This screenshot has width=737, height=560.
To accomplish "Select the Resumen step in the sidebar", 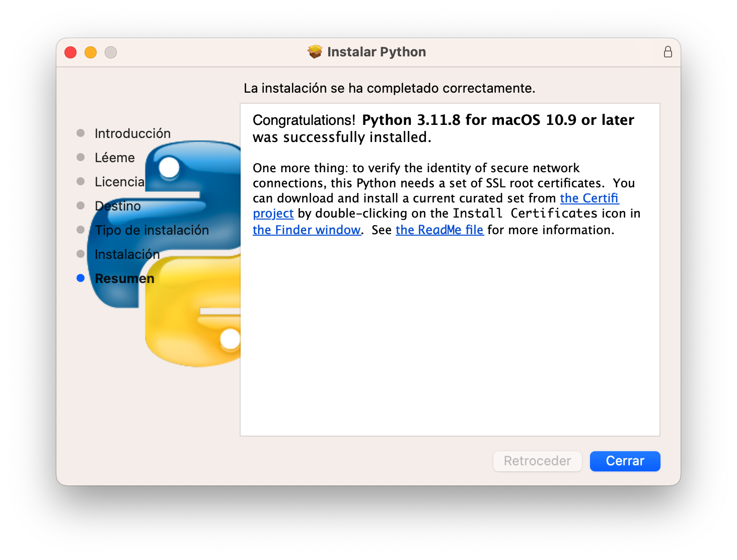I will 124,278.
